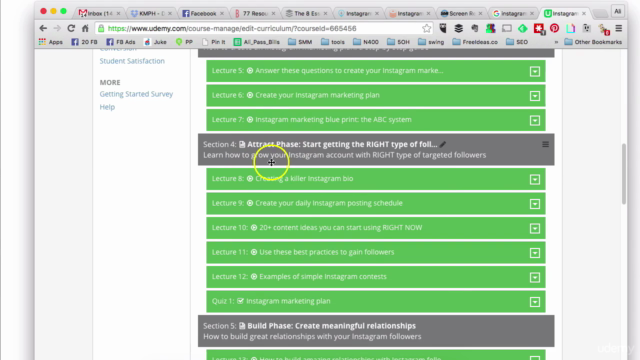Open the SMM bookmarks folder

(300, 42)
